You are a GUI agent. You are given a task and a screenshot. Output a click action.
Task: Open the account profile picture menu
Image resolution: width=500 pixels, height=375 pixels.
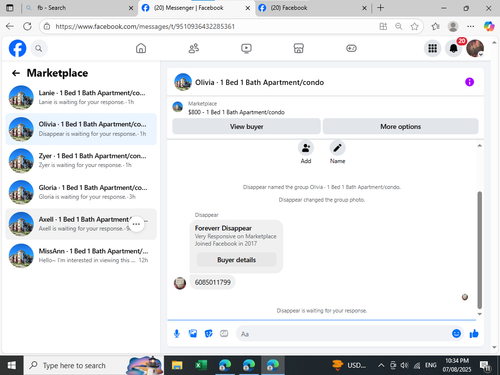pos(475,49)
